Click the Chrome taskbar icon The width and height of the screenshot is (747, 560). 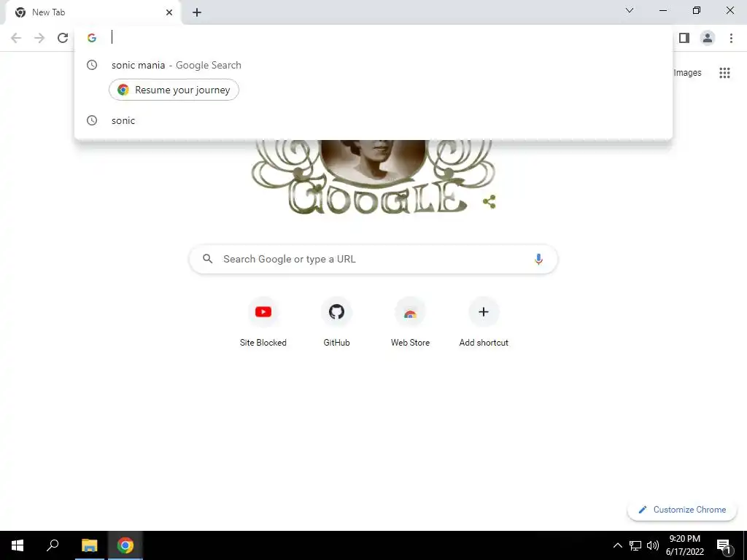[125, 545]
